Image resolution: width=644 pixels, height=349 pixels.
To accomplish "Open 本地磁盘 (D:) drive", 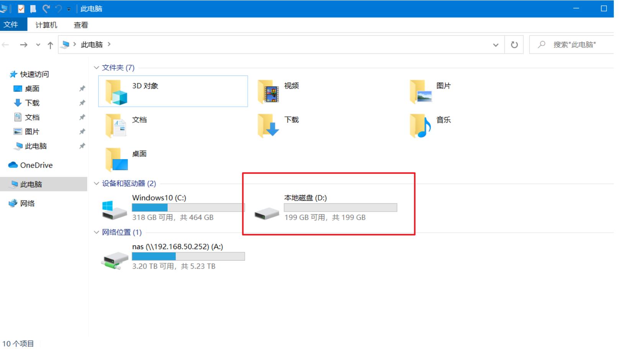I will (x=304, y=197).
